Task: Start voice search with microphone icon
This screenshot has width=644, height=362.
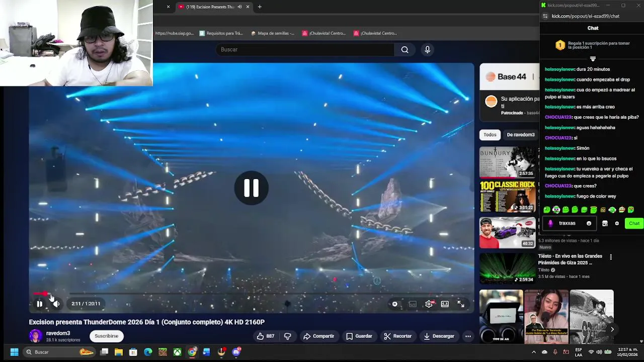Action: 427,49
